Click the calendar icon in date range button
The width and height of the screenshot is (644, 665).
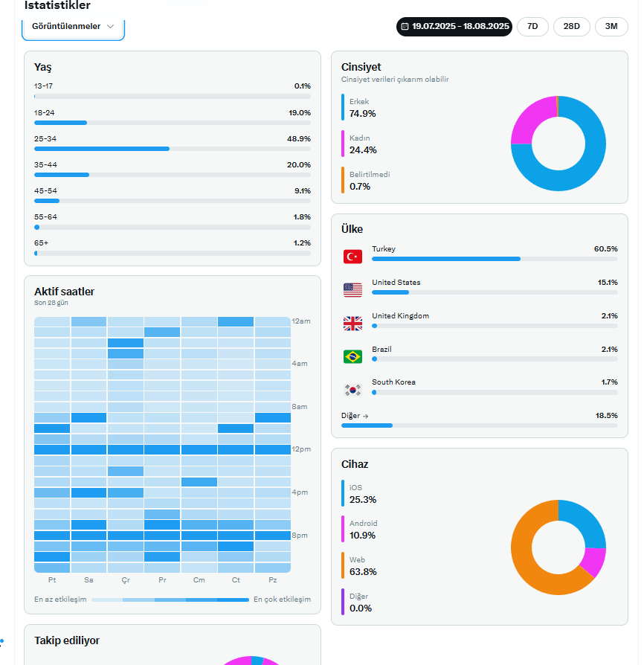[405, 26]
